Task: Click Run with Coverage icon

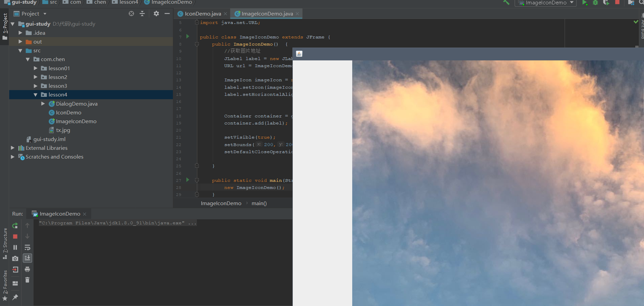Action: tap(606, 2)
